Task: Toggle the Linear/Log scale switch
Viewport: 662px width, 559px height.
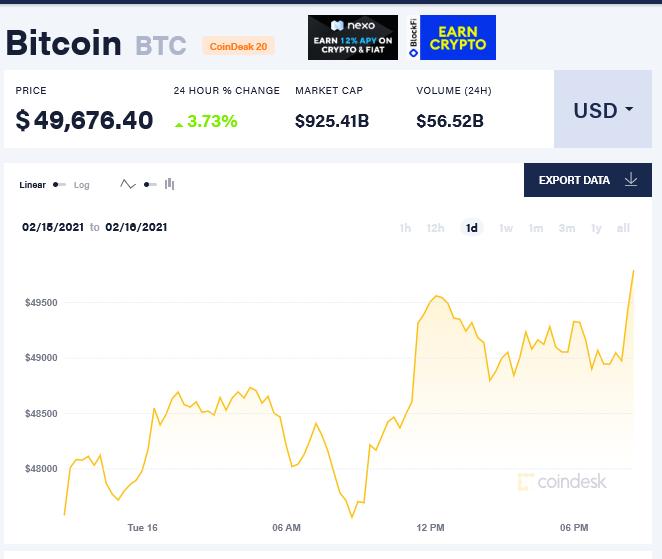Action: pos(60,185)
